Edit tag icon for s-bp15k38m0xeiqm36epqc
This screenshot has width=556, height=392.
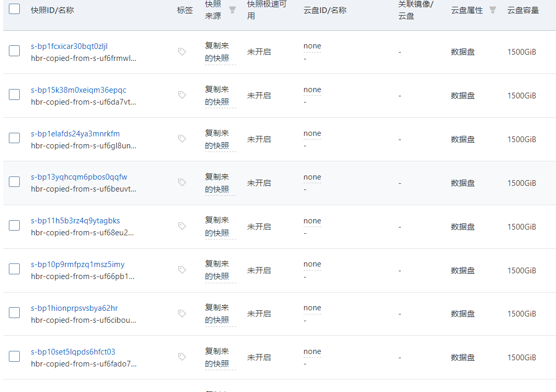coord(182,95)
